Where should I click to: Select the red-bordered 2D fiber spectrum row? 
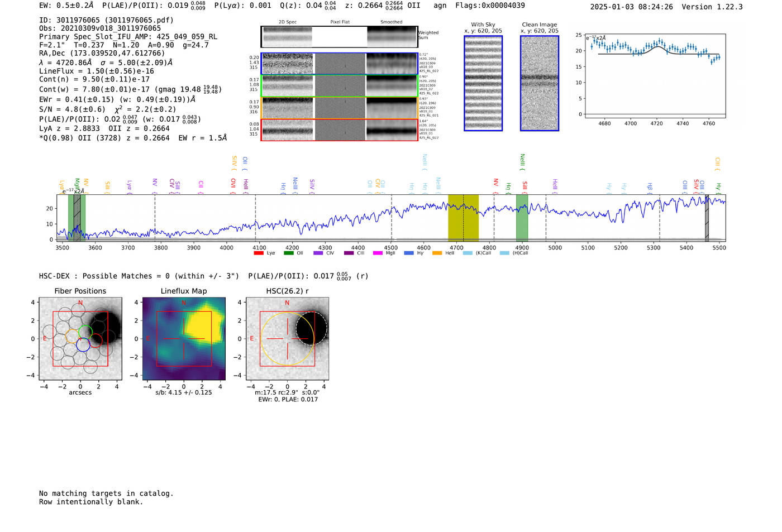click(339, 130)
